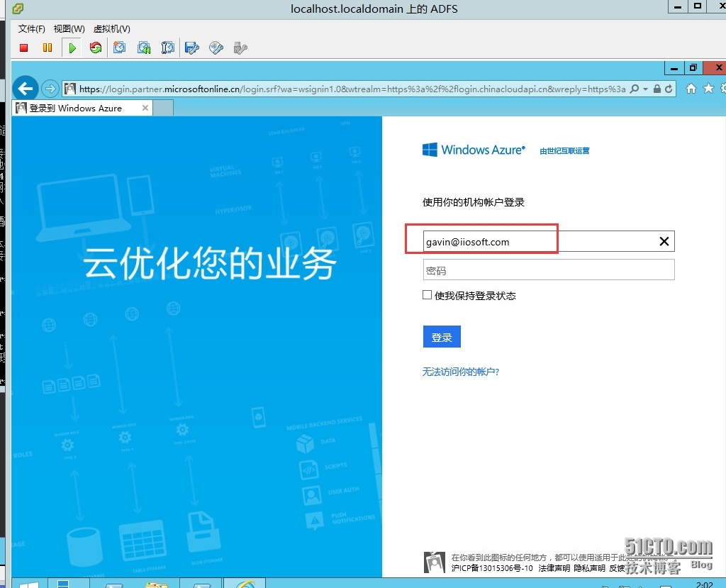Pause the virtual machine with the yellow suspend icon
The image size is (726, 588).
(x=48, y=48)
